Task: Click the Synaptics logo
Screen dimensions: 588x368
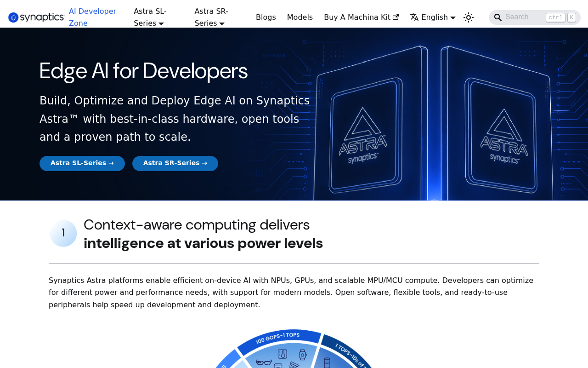Action: tap(36, 17)
